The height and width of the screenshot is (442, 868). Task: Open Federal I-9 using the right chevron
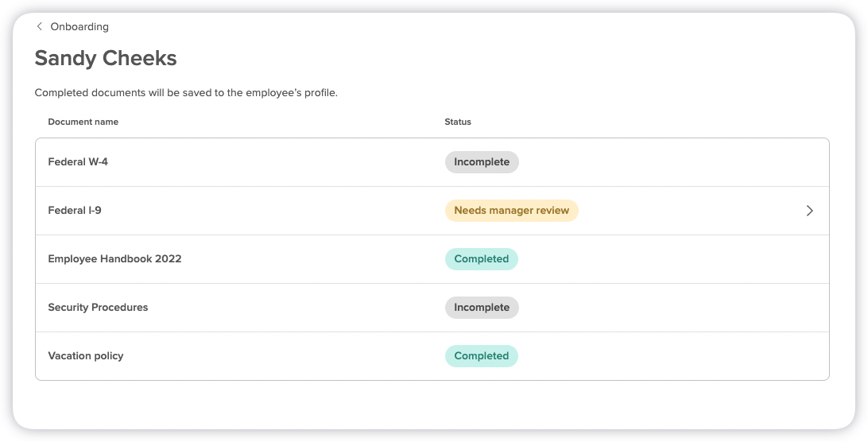tap(809, 211)
